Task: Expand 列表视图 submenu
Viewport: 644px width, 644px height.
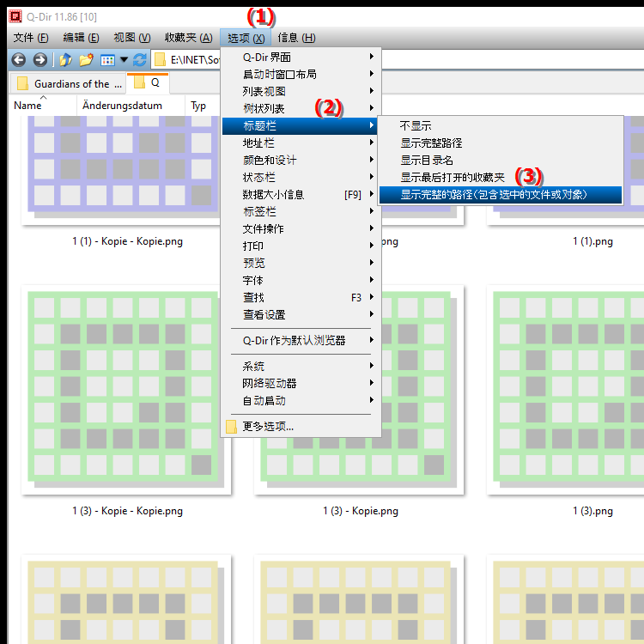Action: (301, 91)
